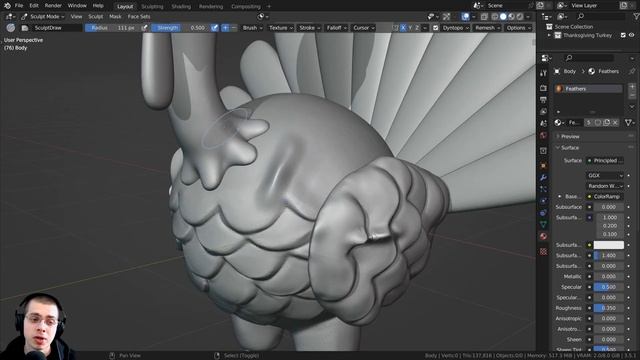Open the Mask menu

[x=115, y=17]
